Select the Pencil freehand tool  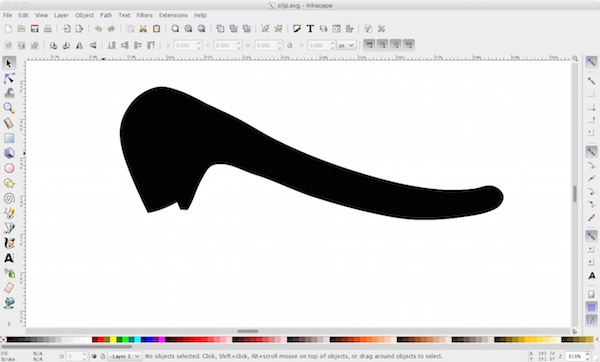(9, 213)
